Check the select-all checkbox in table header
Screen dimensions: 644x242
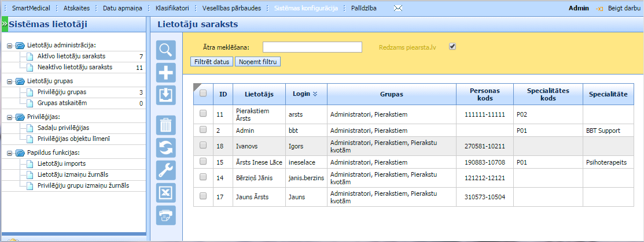(x=203, y=93)
